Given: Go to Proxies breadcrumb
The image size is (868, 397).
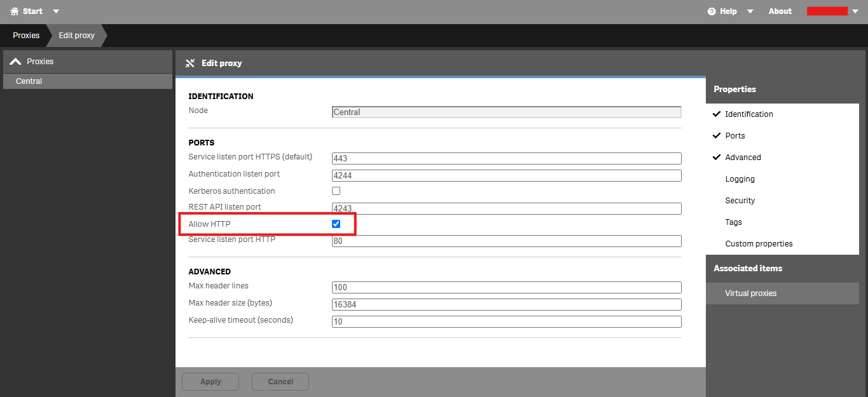Looking at the screenshot, I should coord(26,36).
